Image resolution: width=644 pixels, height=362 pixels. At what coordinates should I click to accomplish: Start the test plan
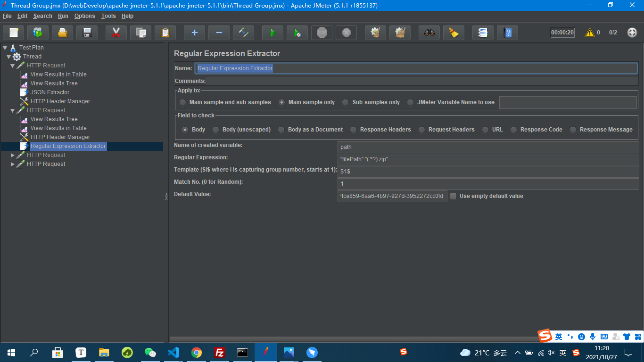pyautogui.click(x=272, y=33)
